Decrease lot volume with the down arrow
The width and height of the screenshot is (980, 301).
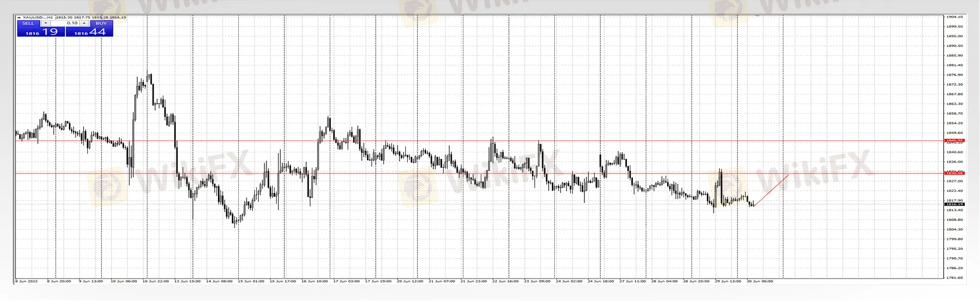pyautogui.click(x=45, y=23)
